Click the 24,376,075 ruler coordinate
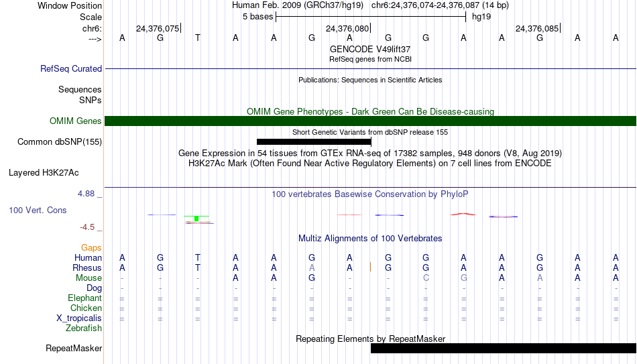The image size is (637, 364). pos(158,28)
